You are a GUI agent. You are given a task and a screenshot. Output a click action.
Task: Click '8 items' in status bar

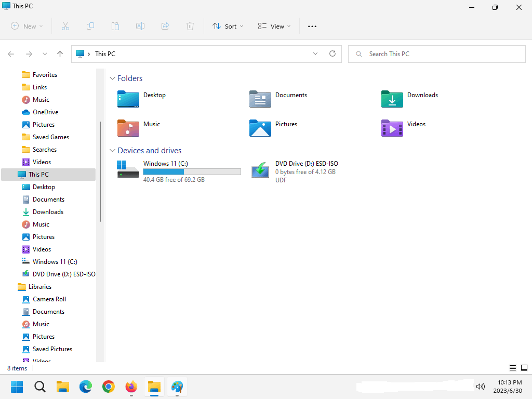(17, 368)
